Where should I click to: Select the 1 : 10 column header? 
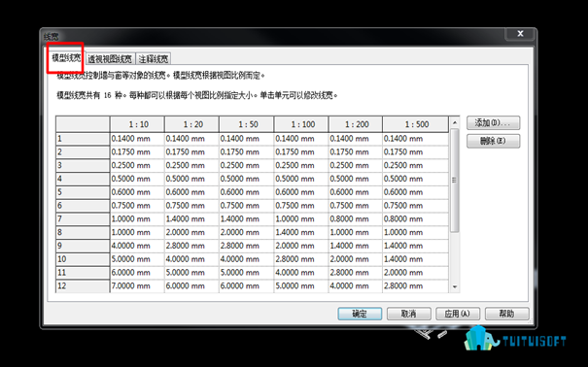(137, 124)
